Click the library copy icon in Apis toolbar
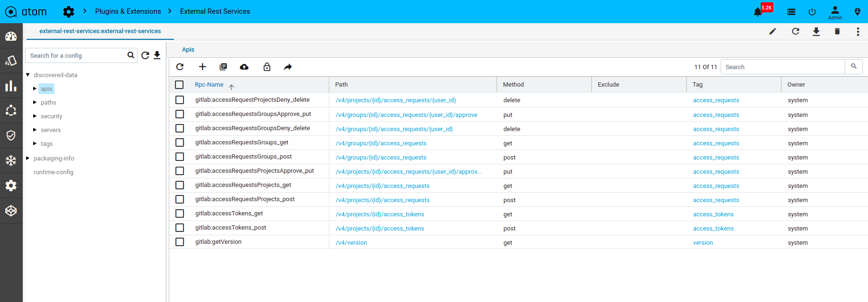The width and height of the screenshot is (868, 302). (x=223, y=67)
